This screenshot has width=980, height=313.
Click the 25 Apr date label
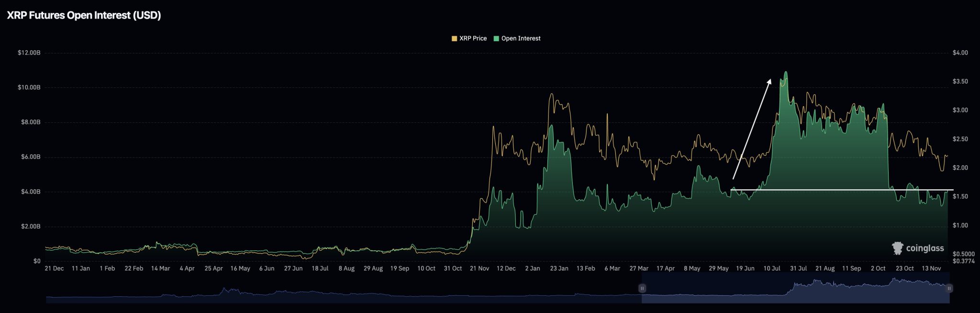click(x=214, y=269)
